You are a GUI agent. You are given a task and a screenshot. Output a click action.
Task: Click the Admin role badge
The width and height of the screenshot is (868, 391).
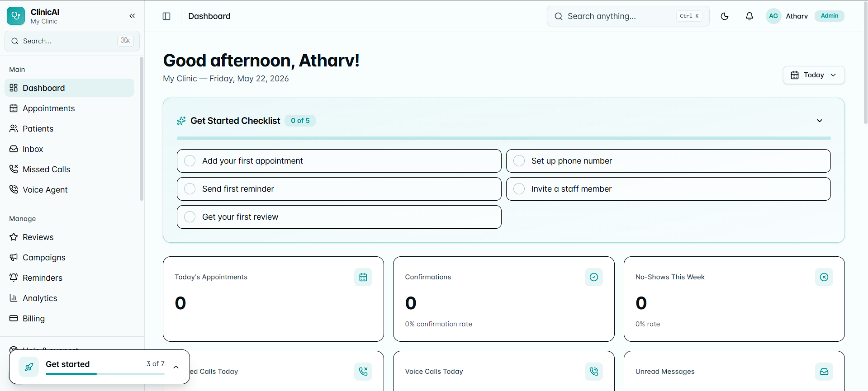(x=830, y=16)
